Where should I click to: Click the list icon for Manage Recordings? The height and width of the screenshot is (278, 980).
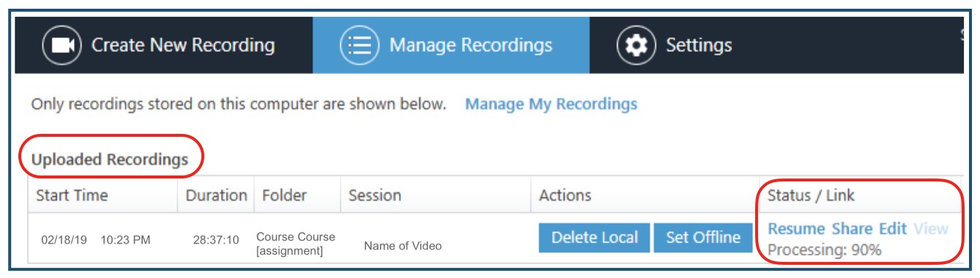point(359,45)
